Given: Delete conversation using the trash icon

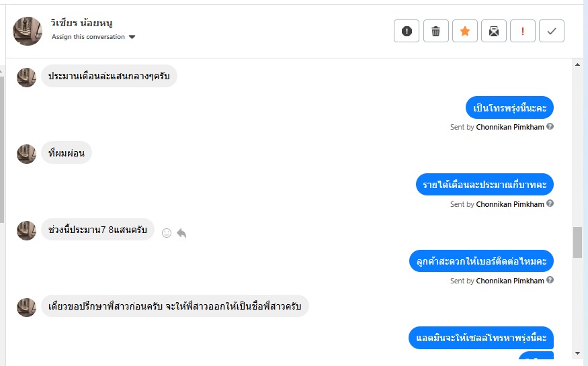Looking at the screenshot, I should (435, 31).
